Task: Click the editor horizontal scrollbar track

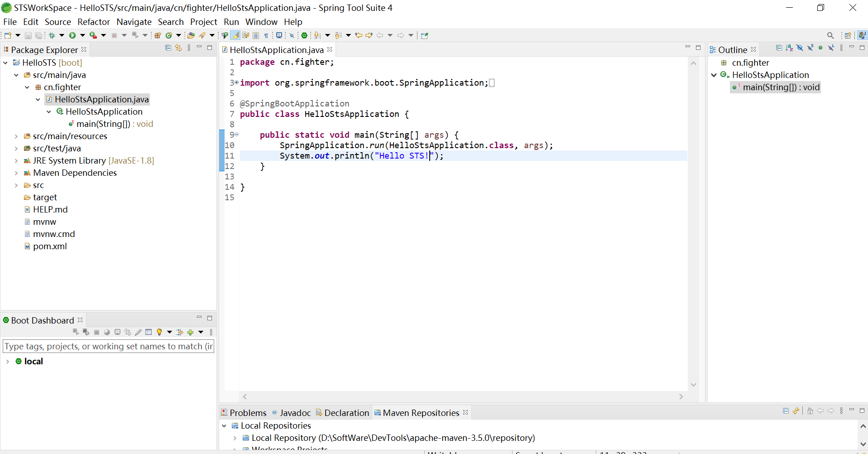Action: tap(462, 397)
